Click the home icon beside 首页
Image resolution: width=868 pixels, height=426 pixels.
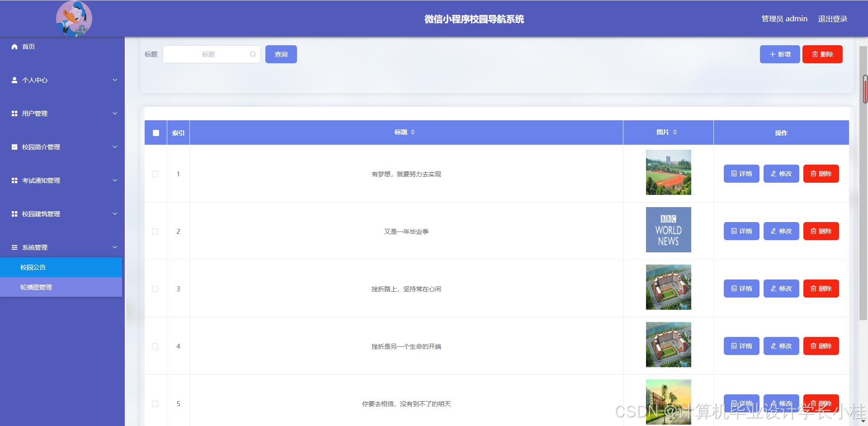[14, 47]
